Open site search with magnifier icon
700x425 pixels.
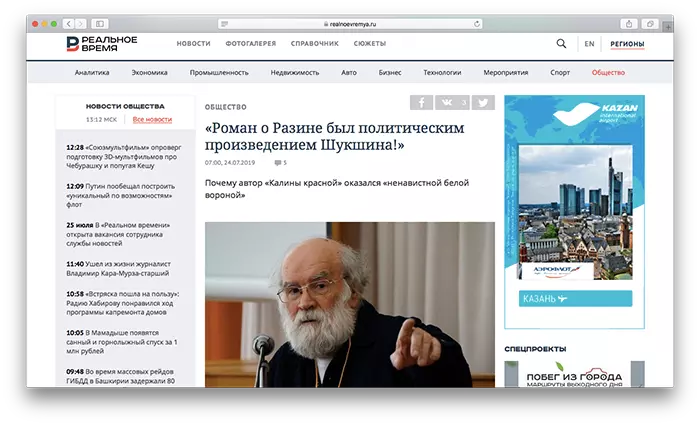561,44
